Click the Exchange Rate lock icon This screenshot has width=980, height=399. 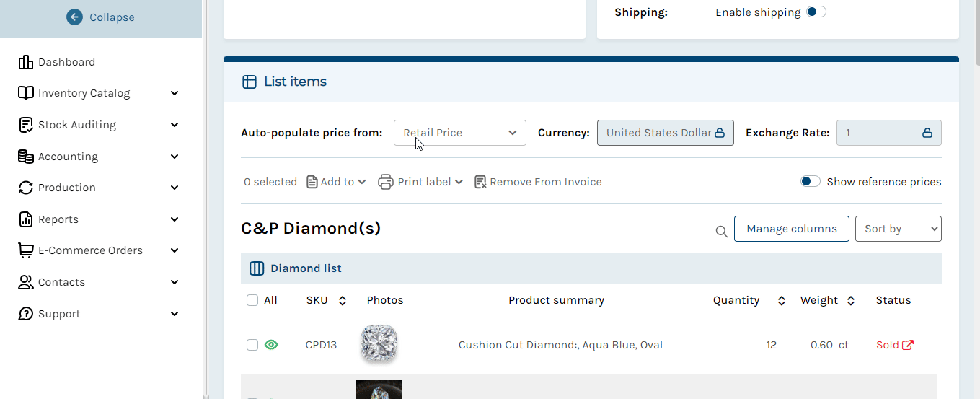927,133
